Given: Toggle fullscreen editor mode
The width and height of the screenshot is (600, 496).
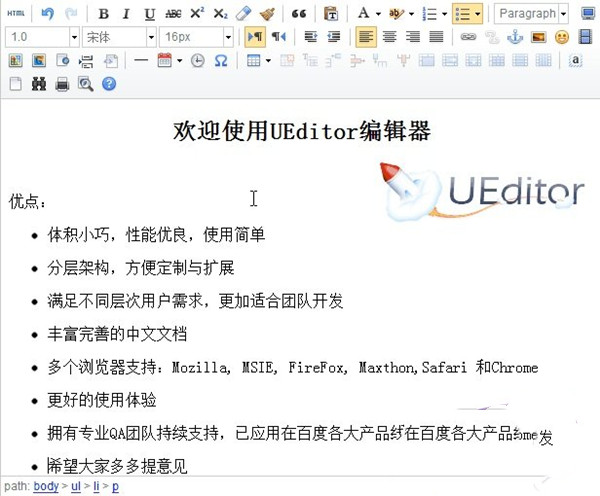Looking at the screenshot, I should [x=588, y=14].
